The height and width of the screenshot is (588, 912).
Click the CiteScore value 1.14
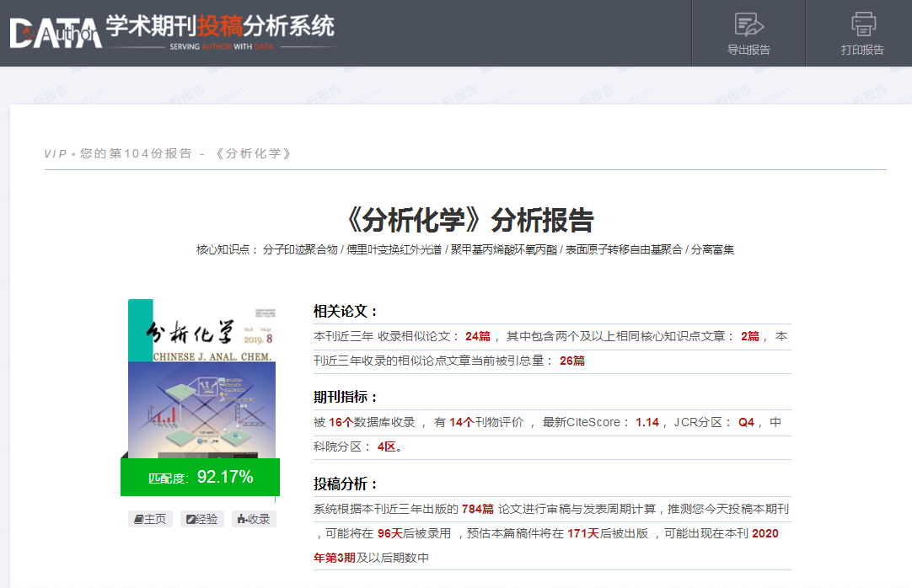coord(647,422)
